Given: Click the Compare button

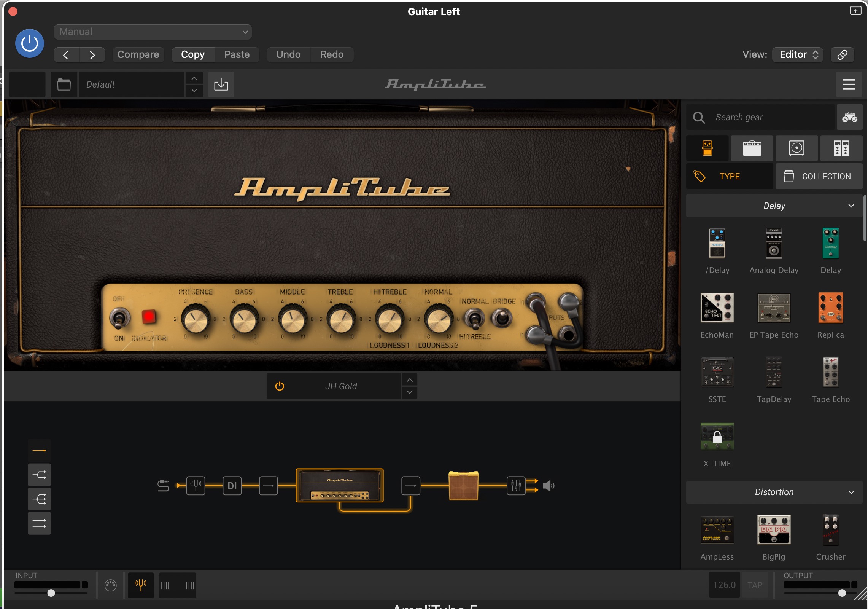Looking at the screenshot, I should (138, 54).
